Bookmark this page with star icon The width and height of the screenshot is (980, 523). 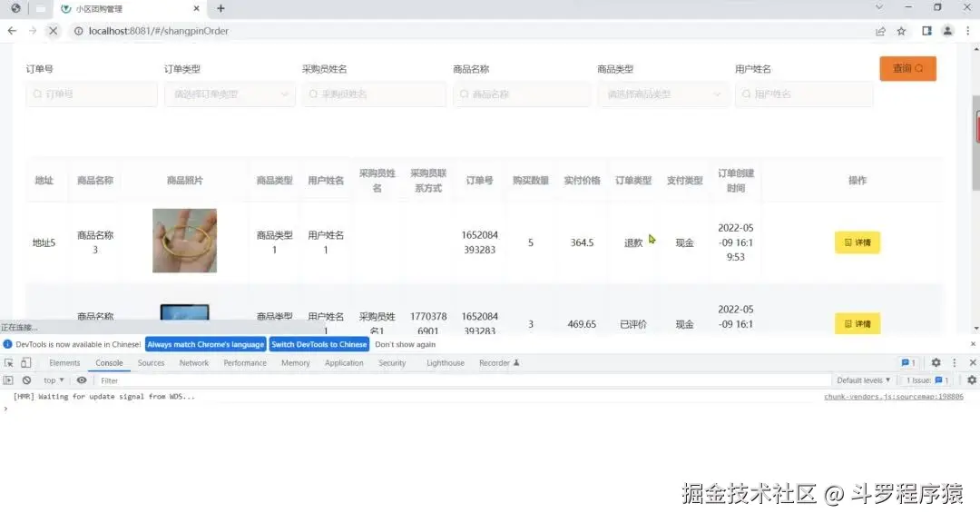[x=901, y=31]
